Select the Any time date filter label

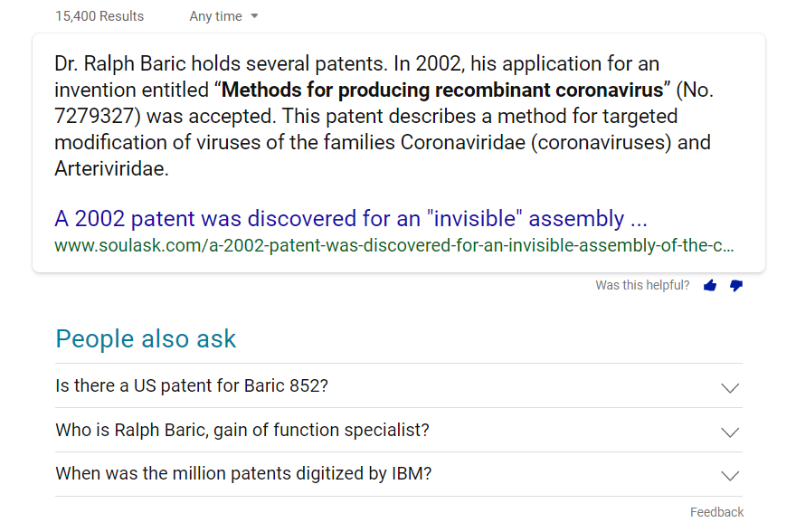(x=216, y=16)
